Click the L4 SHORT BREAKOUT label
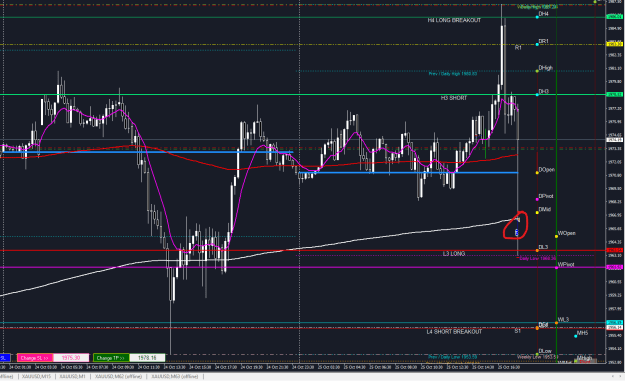625x381 pixels. click(x=454, y=332)
